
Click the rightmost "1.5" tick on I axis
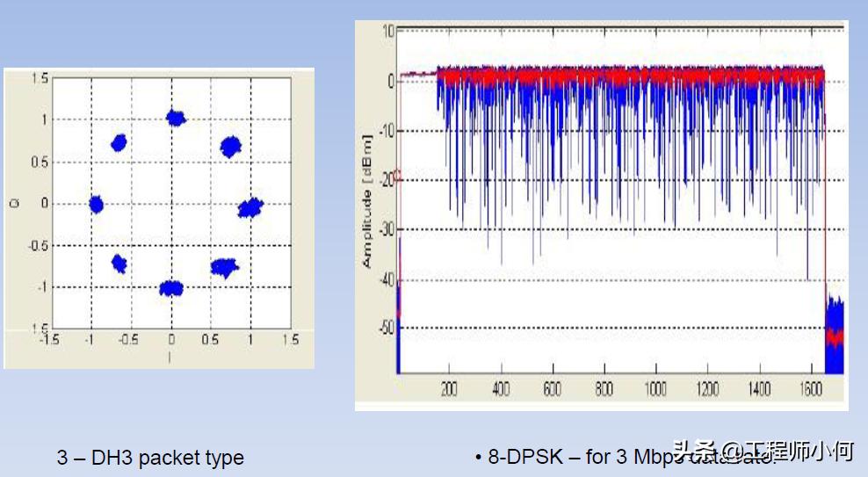(x=290, y=339)
